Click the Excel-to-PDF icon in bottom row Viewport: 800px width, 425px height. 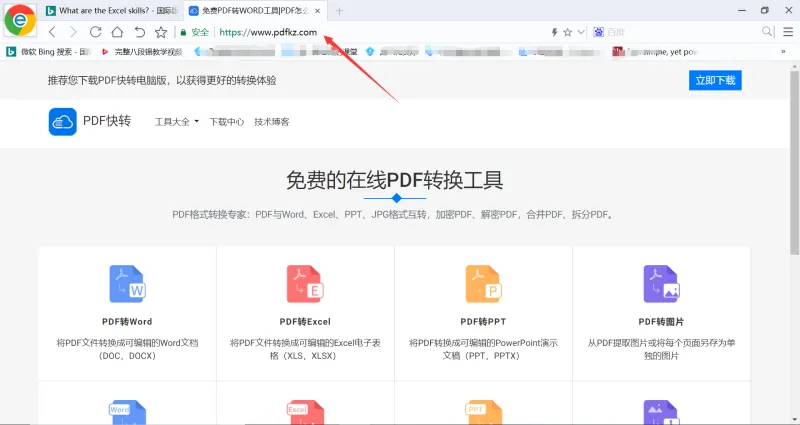pos(305,412)
